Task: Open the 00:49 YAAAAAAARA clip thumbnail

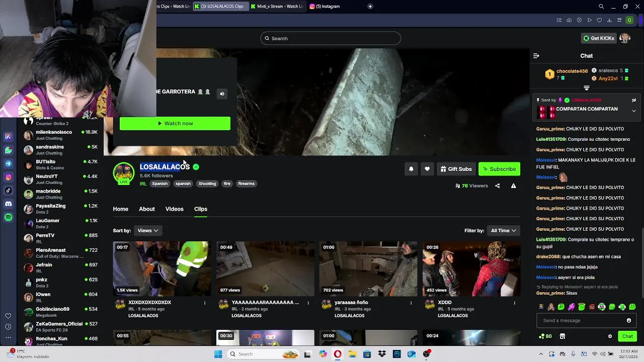Action: pos(265,269)
